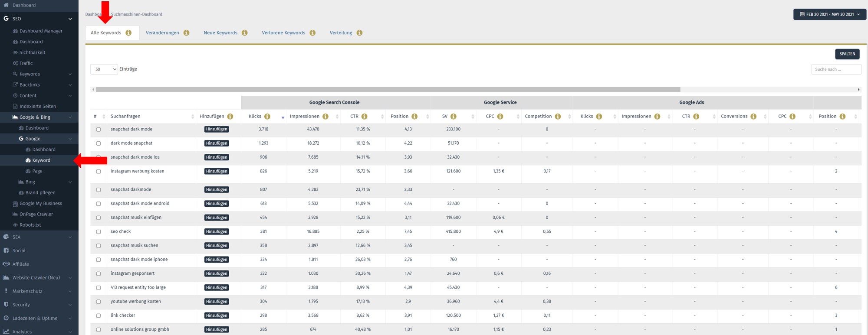Click Markenschutz exclamation icon in sidebar

pyautogui.click(x=6, y=291)
